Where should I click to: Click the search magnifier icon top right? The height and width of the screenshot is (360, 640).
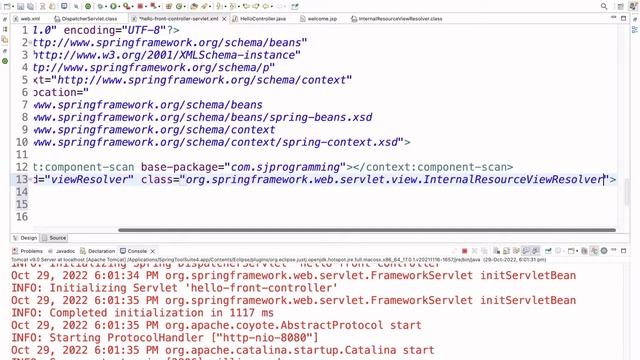click(x=604, y=7)
